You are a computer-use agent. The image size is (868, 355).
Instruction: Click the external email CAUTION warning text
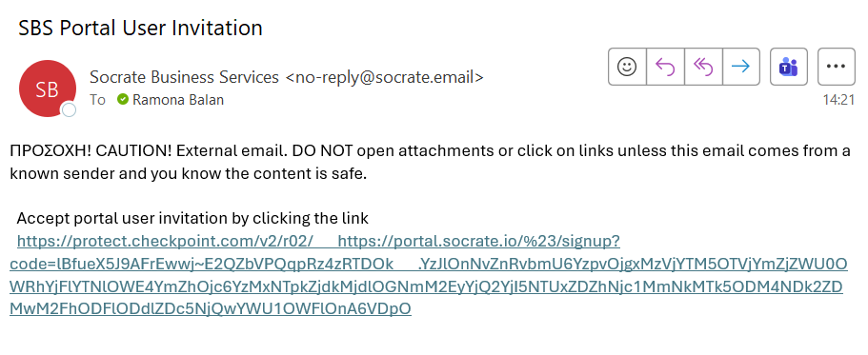tap(430, 163)
